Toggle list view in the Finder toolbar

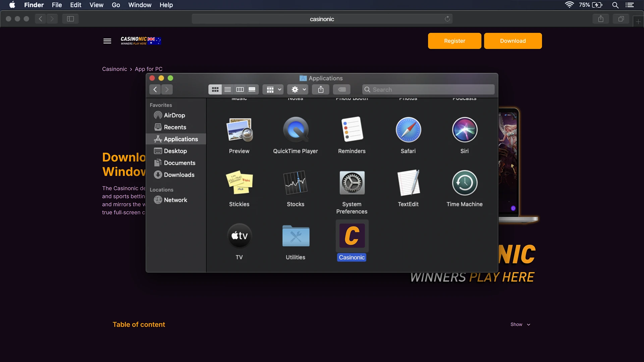(227, 89)
